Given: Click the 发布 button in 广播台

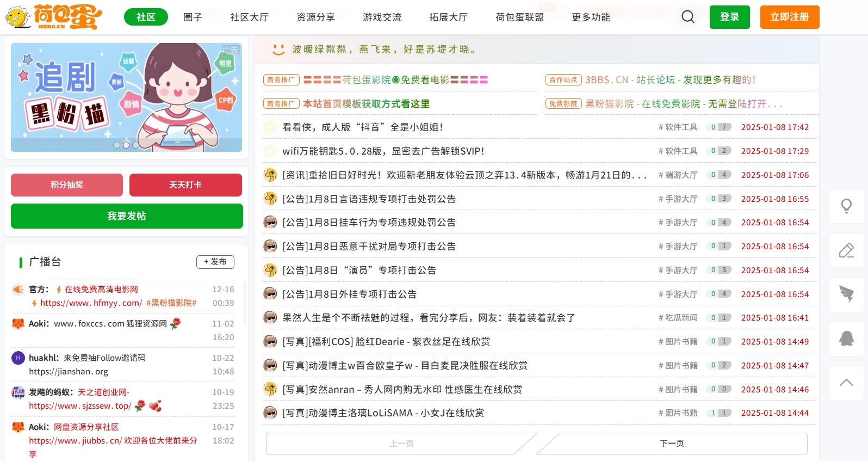Looking at the screenshot, I should tap(215, 262).
